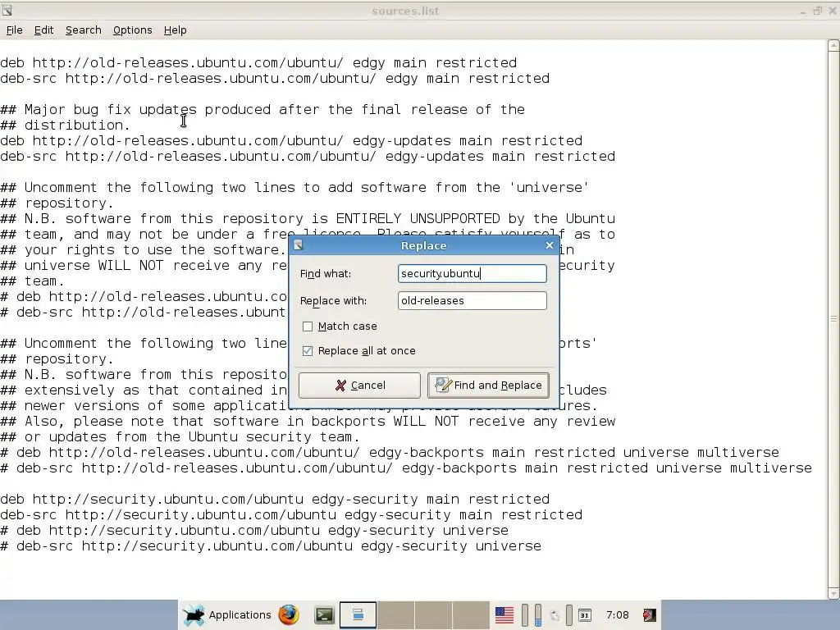The height and width of the screenshot is (630, 840).
Task: Click the 'deb-src ... edgy-updates main restricted' line
Action: pyautogui.click(x=308, y=157)
